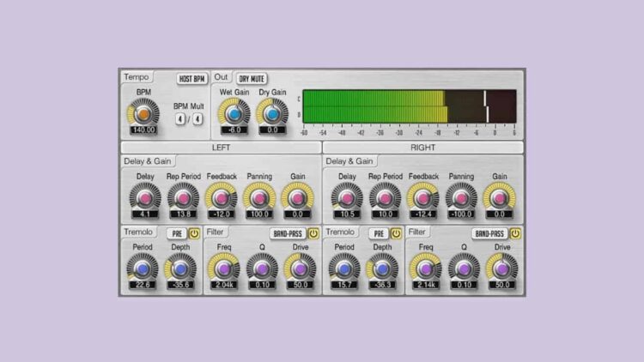Click the Right channel Feedback knob

[x=423, y=198]
